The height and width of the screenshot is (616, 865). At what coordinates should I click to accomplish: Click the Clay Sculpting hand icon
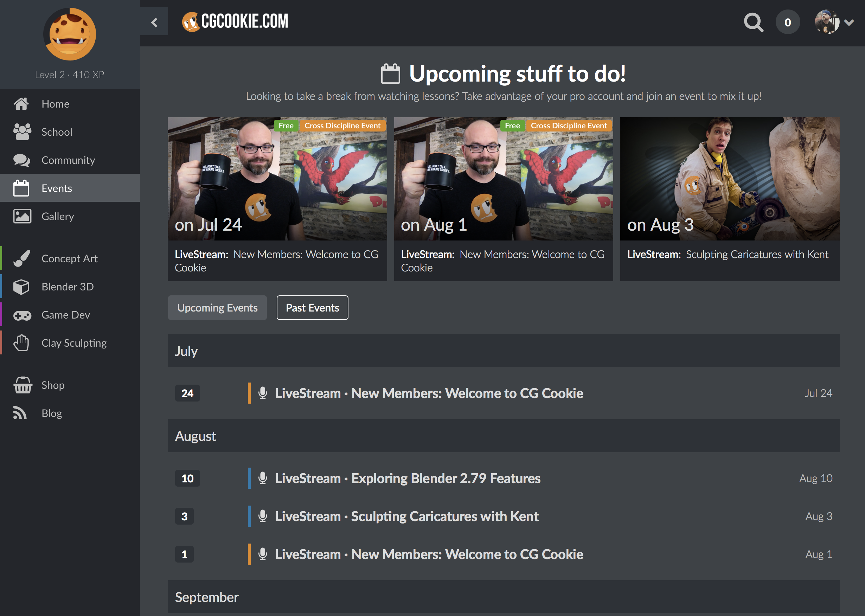(21, 343)
